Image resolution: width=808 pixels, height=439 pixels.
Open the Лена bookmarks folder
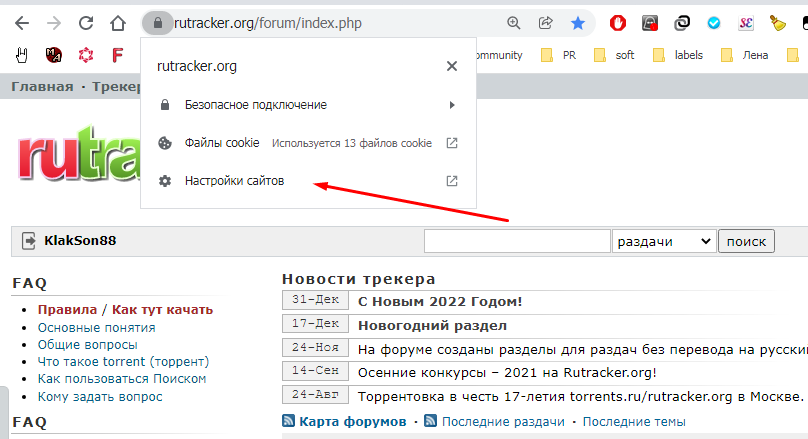point(744,55)
